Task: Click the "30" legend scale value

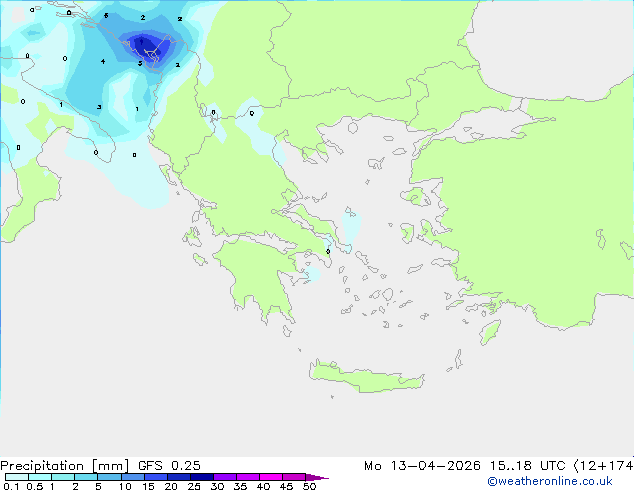Action: click(217, 486)
